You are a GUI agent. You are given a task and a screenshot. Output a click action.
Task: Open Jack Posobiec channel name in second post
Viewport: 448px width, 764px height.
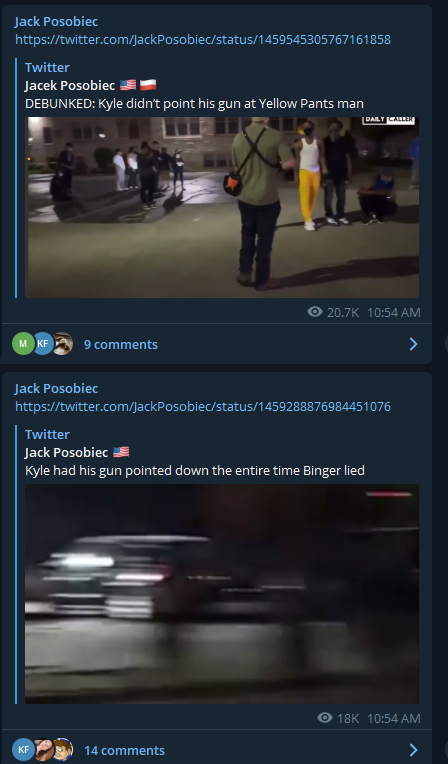coord(56,388)
